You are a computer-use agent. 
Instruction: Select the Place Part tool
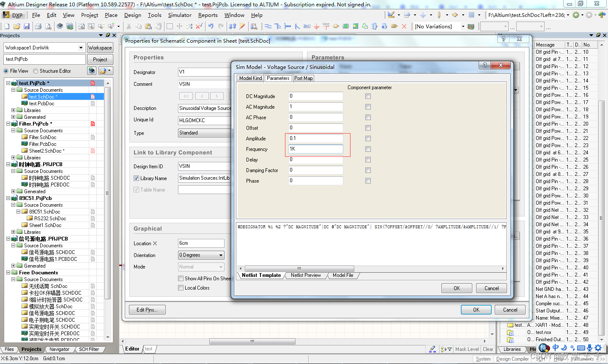336,26
